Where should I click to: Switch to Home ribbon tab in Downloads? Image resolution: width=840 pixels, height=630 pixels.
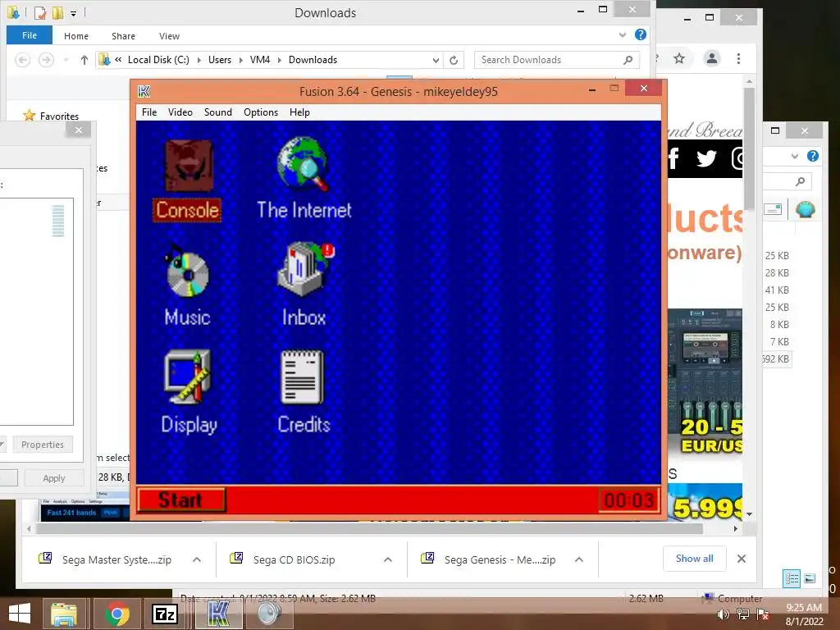click(76, 36)
